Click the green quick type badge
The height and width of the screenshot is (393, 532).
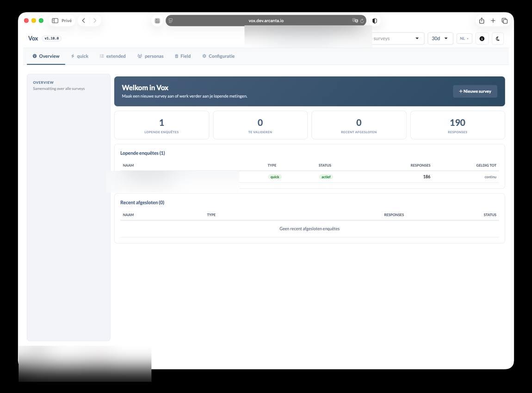pos(275,177)
